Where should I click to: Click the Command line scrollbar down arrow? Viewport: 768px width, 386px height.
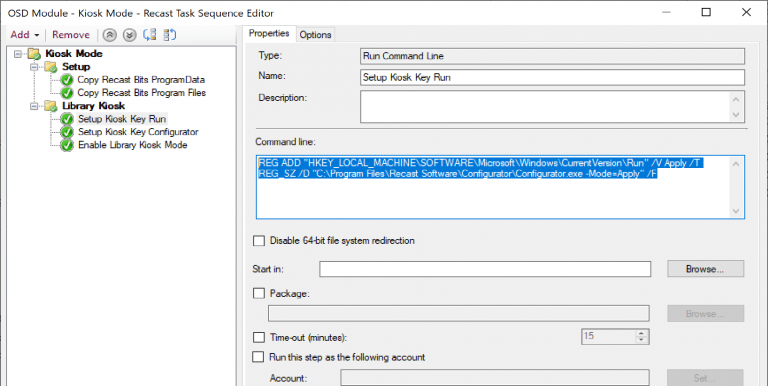pos(736,211)
